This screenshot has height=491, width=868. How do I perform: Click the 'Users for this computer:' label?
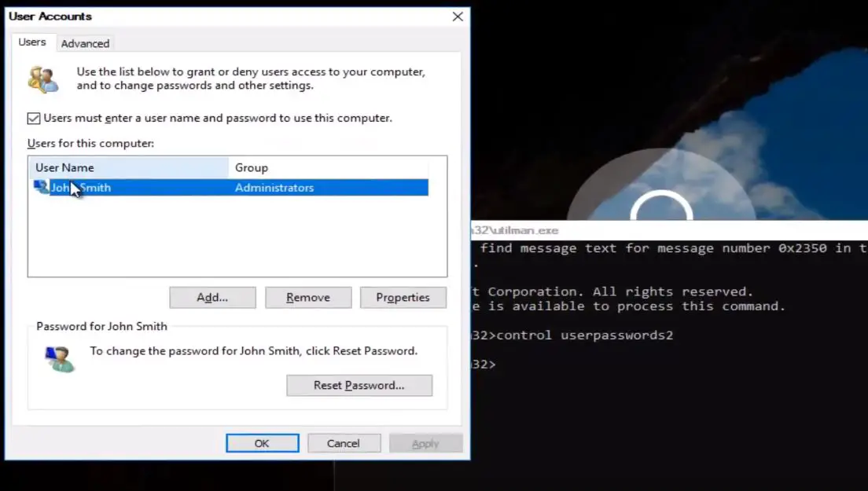tap(90, 143)
